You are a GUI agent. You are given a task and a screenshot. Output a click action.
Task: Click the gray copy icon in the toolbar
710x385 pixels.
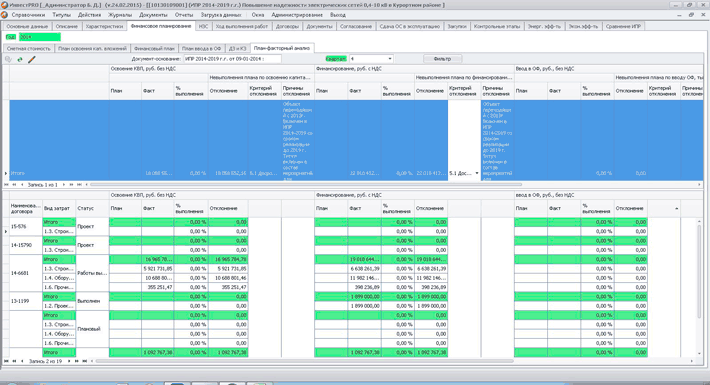point(8,59)
